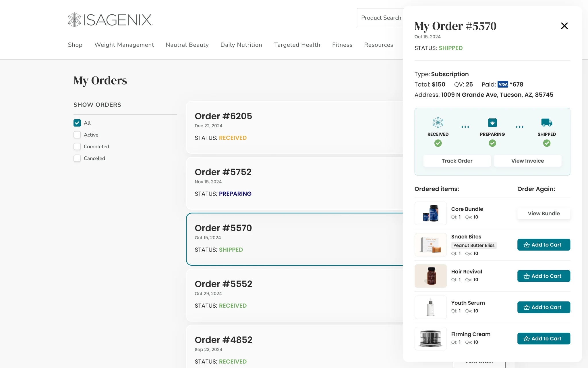Open Daily Nutrition menu
Image resolution: width=588 pixels, height=368 pixels.
241,45
